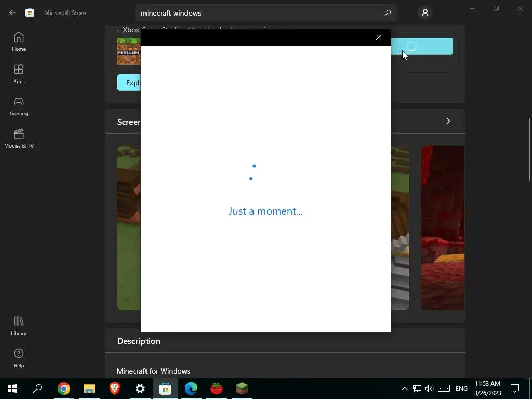Launch Google Chrome from taskbar

coord(63,388)
